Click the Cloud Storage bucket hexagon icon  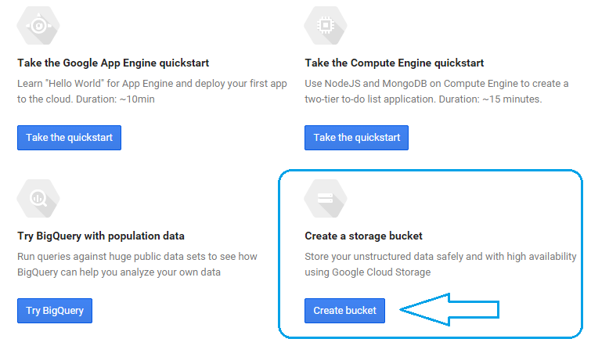(x=326, y=200)
